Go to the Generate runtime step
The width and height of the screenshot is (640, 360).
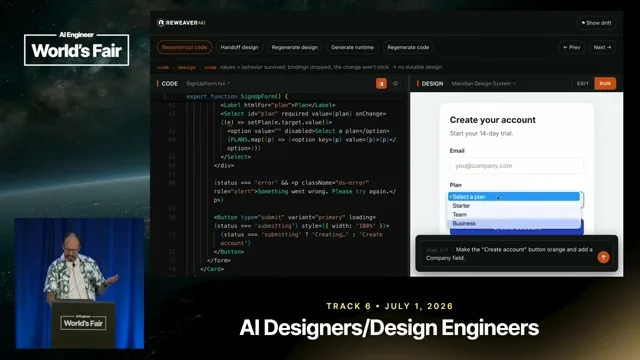pos(352,47)
